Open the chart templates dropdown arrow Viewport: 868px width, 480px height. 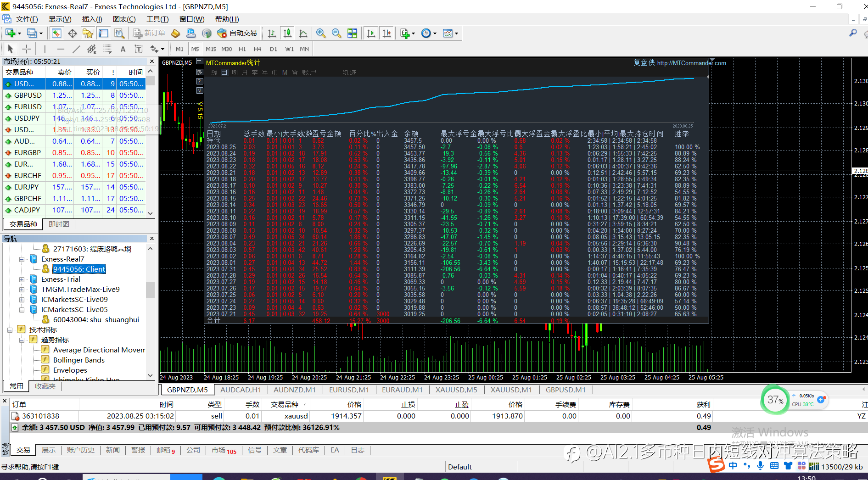tap(456, 33)
